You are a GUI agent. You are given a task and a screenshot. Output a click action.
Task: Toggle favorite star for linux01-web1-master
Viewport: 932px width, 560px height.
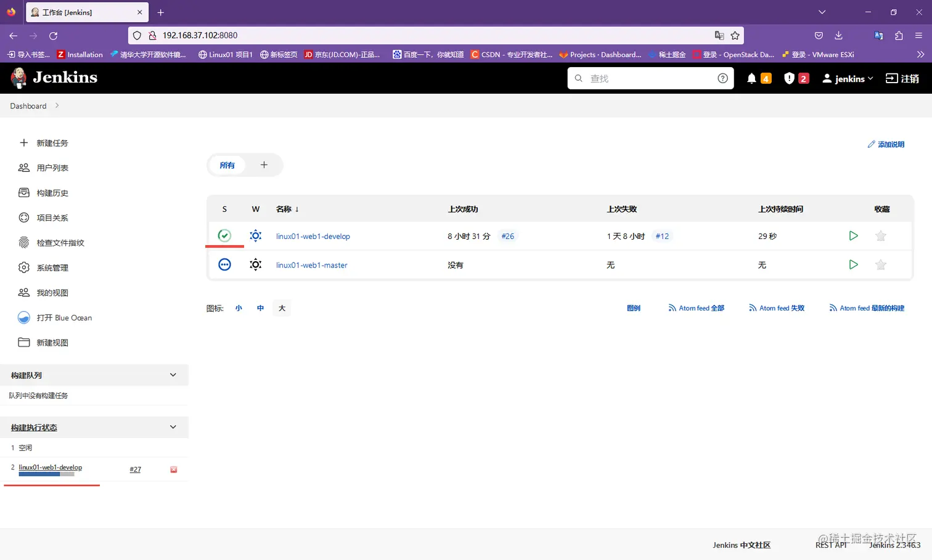[881, 265]
